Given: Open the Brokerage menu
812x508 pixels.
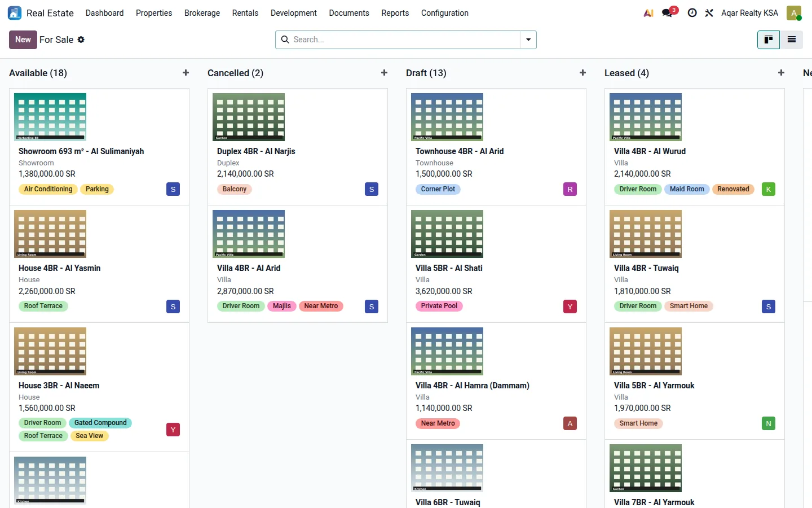Looking at the screenshot, I should pyautogui.click(x=202, y=13).
